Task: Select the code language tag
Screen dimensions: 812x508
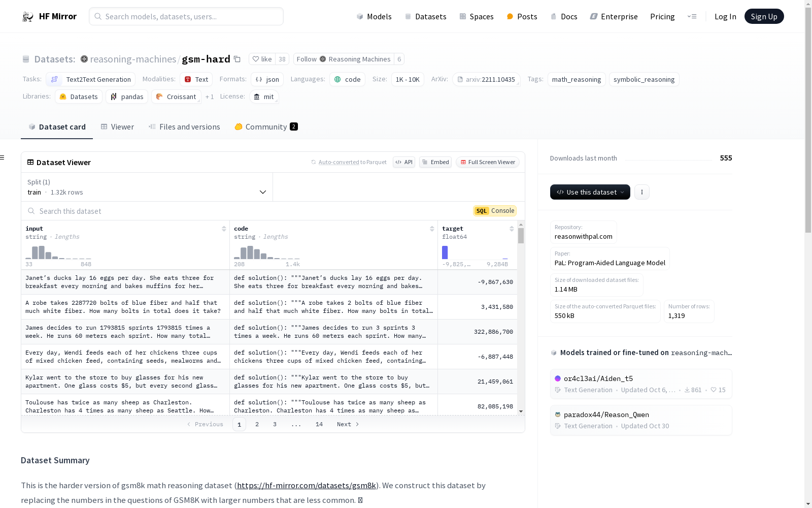Action: pyautogui.click(x=347, y=79)
